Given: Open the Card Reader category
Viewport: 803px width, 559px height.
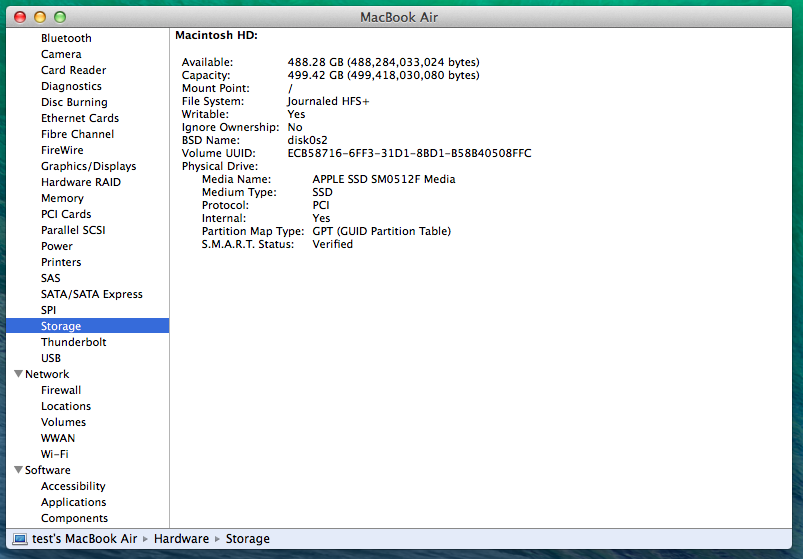Looking at the screenshot, I should [x=73, y=70].
